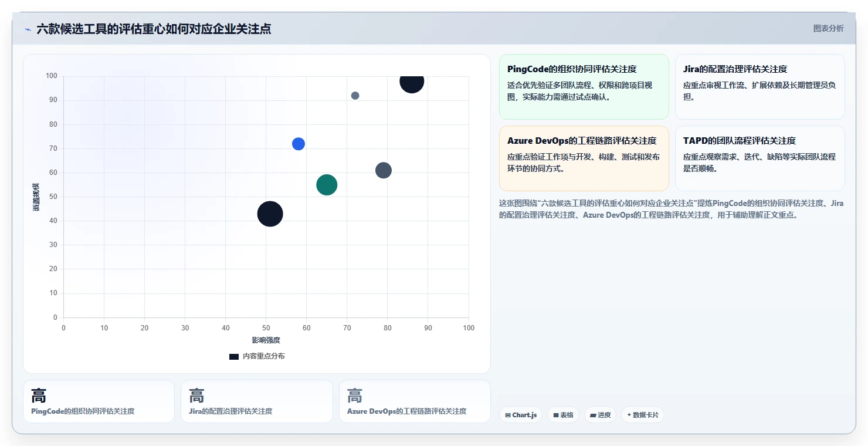Click the 表格 tag chip
This screenshot has height=446, width=868.
(x=563, y=415)
